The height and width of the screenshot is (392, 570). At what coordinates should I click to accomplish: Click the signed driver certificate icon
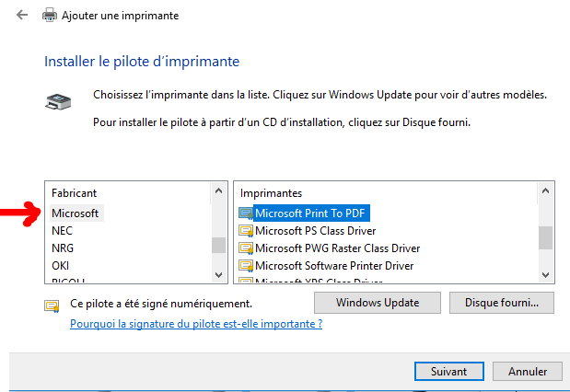52,305
